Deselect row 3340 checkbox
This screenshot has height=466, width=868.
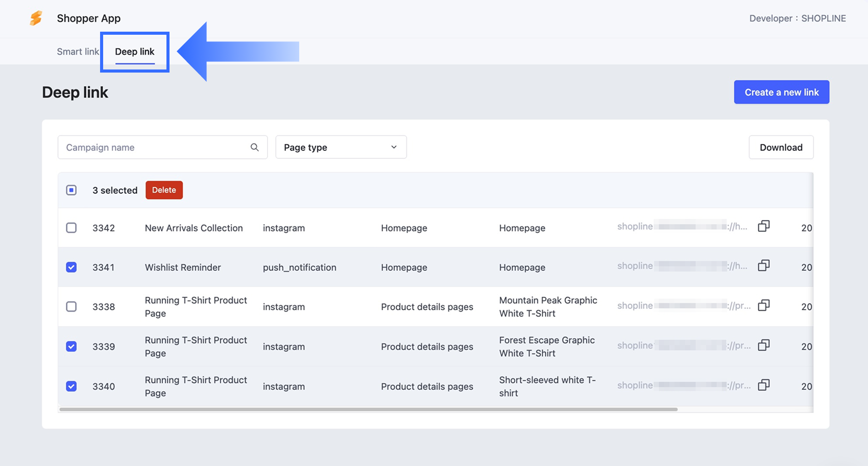tap(71, 386)
